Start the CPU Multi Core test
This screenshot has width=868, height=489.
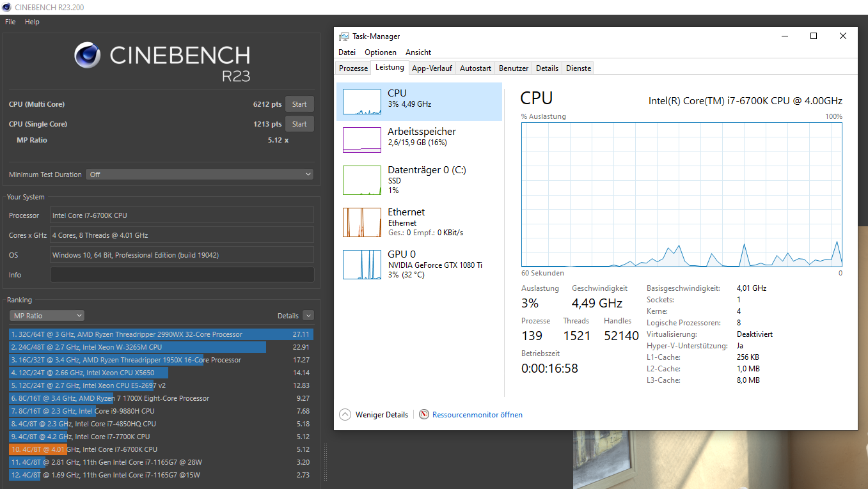(299, 104)
